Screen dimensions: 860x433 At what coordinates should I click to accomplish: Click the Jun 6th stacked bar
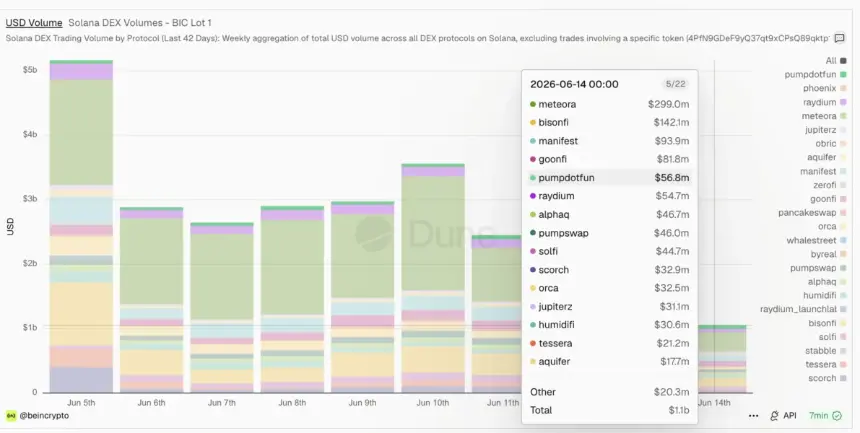point(151,300)
